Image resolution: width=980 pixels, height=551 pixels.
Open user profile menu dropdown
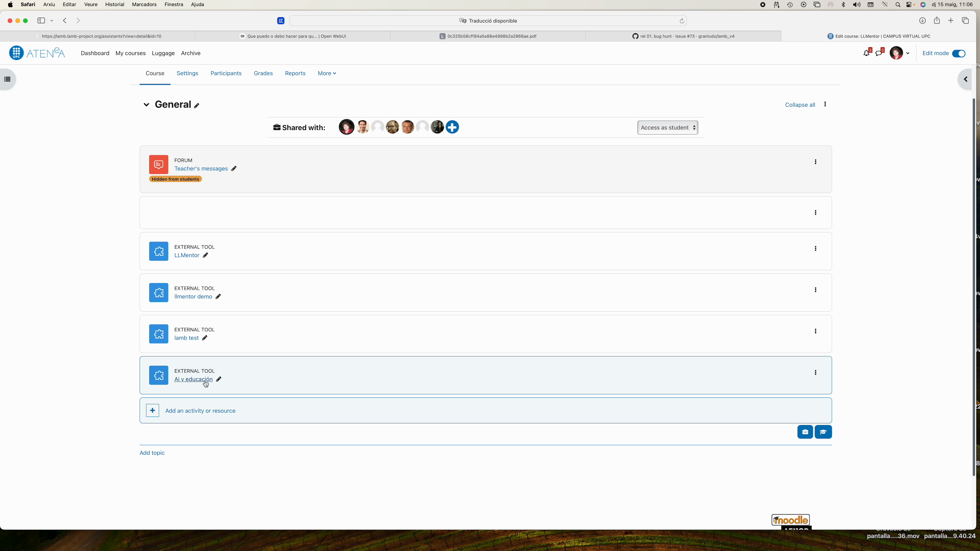[900, 53]
